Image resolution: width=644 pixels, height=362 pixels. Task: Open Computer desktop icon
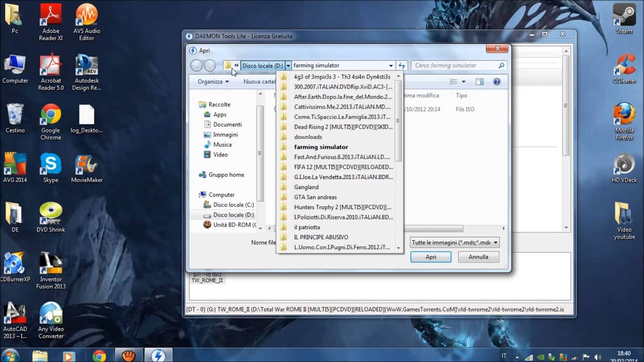tap(15, 69)
